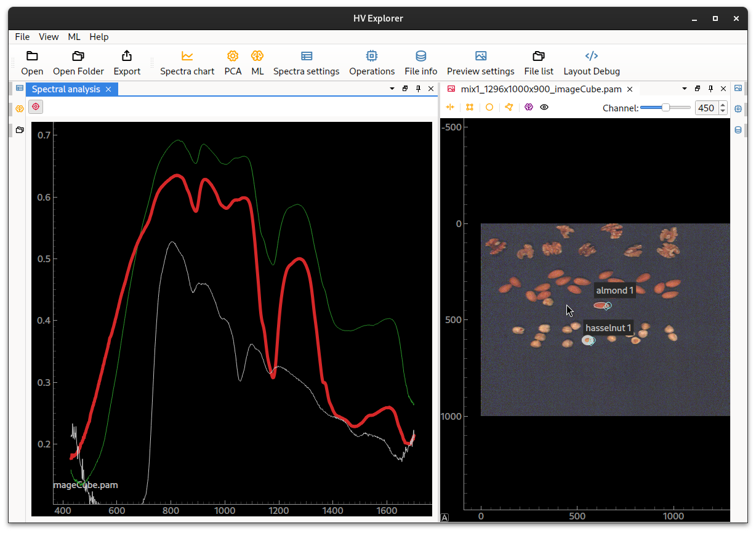Maximize the HV Explorer window
This screenshot has width=756, height=533.
point(715,18)
